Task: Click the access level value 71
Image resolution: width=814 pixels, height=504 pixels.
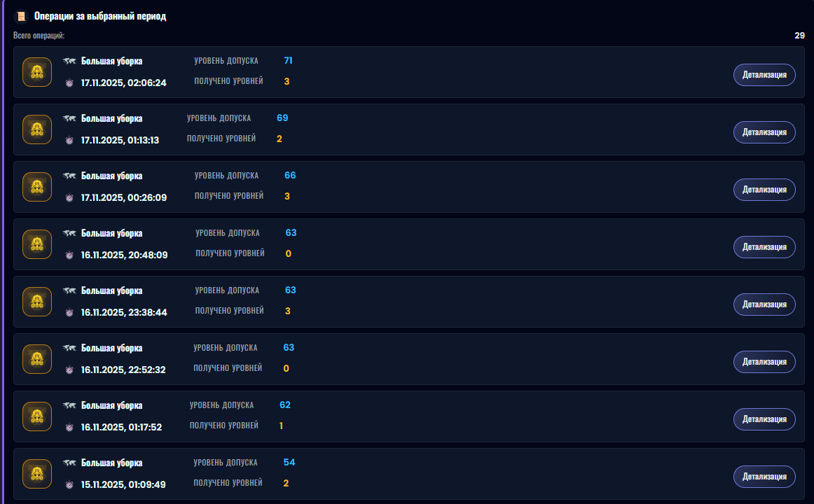Action: 288,61
